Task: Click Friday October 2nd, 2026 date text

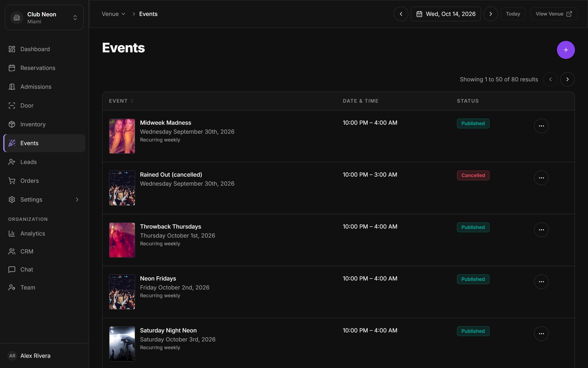Action: click(x=175, y=288)
